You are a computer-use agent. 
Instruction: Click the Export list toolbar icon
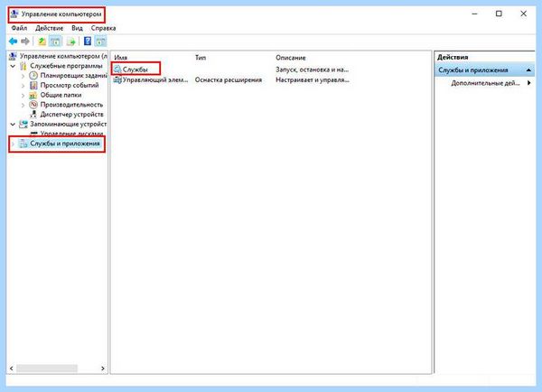[70, 42]
